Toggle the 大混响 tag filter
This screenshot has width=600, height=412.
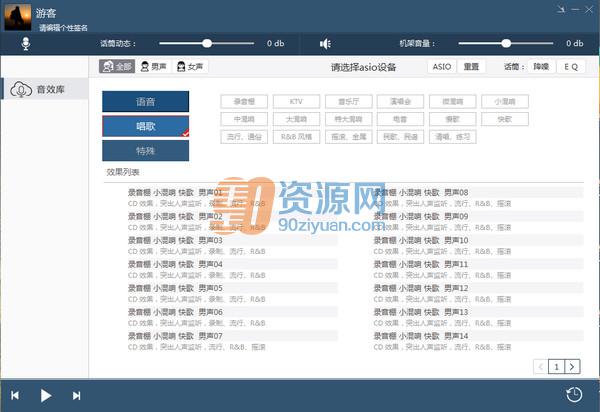[296, 119]
